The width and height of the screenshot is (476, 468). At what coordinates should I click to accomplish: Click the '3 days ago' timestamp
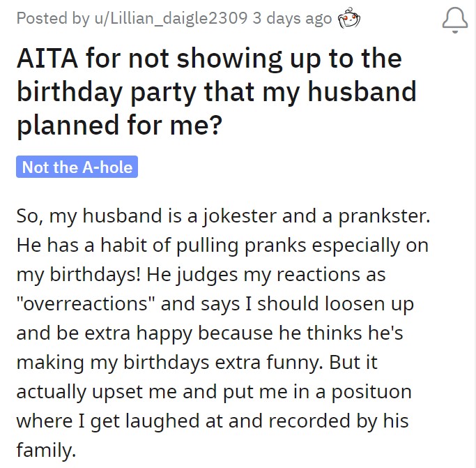[292, 18]
